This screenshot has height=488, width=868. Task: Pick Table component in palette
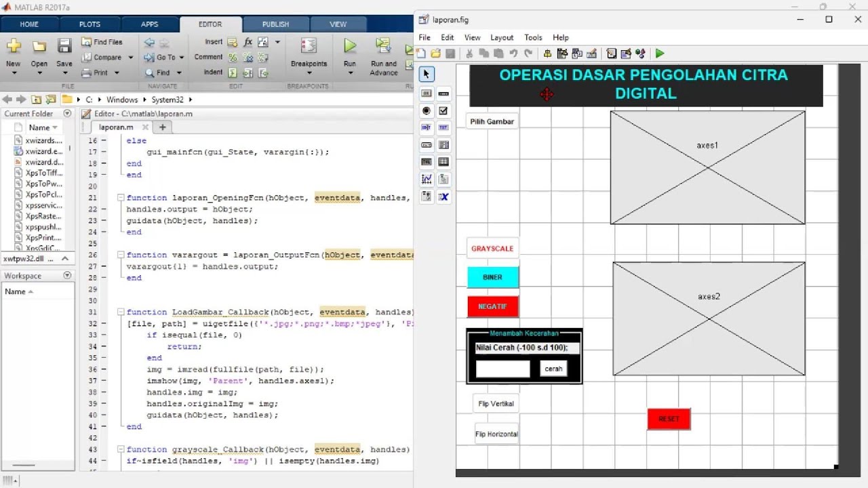(x=443, y=162)
